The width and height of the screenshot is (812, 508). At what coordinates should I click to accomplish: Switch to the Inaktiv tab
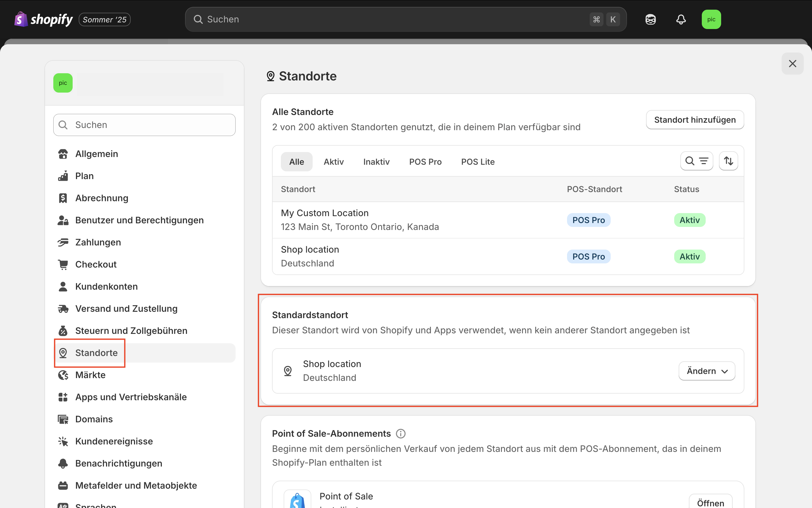click(376, 162)
